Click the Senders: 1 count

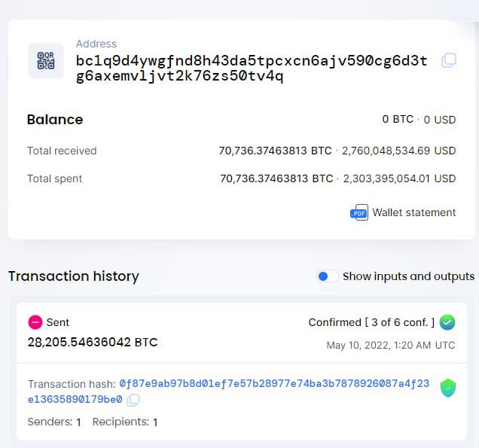[54, 422]
